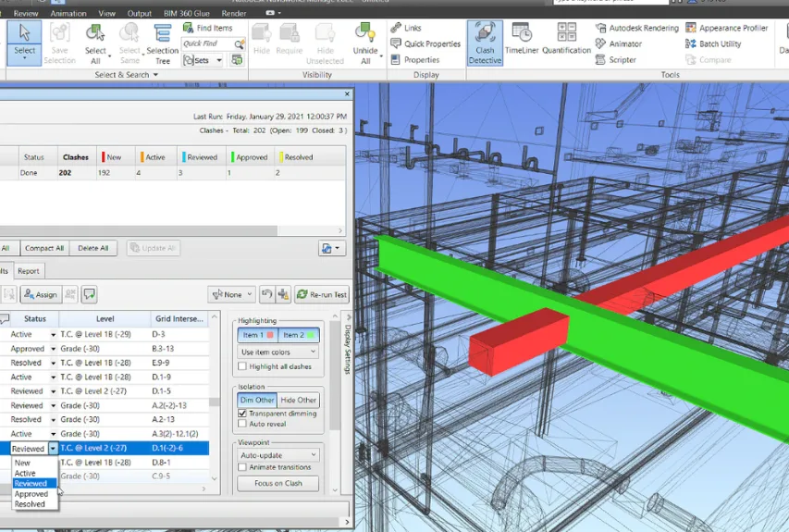
Task: Toggle Item 2 highlighting button
Action: (299, 335)
